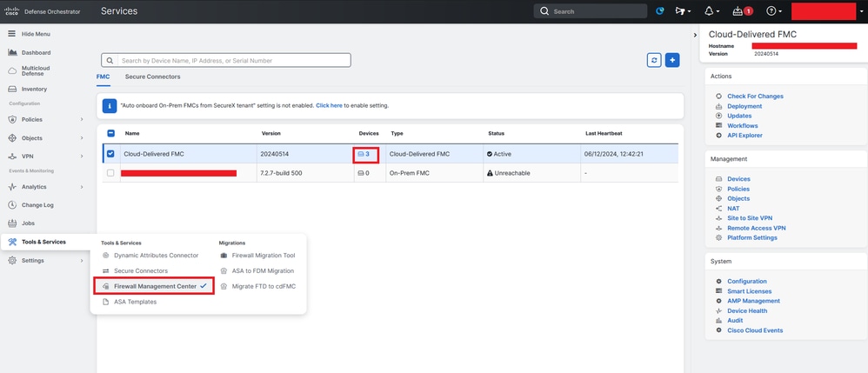The image size is (868, 373).
Task: Click the Cloud-Delivered FMC name cell
Action: click(x=154, y=154)
